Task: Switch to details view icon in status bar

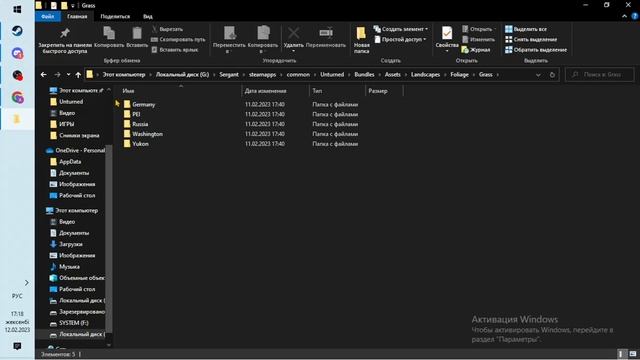Action: tap(621, 354)
